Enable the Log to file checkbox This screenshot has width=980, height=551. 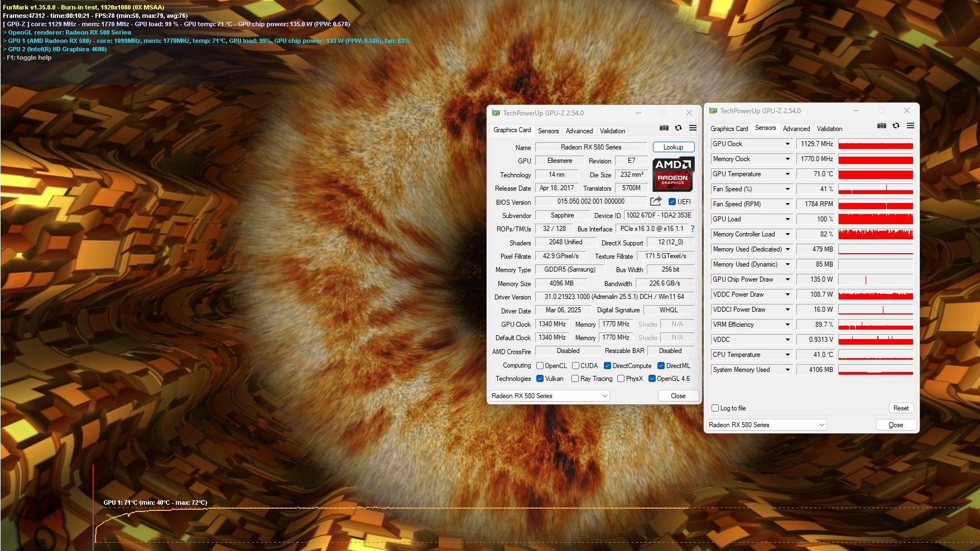click(715, 408)
